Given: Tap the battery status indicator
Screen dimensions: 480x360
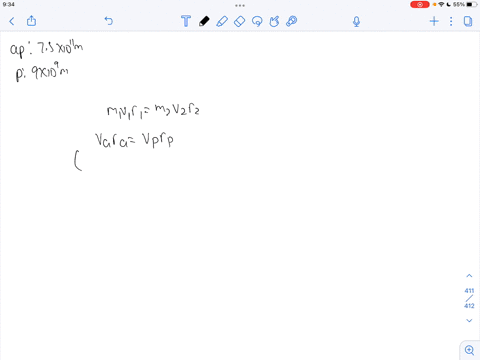Looking at the screenshot, I should pyautogui.click(x=472, y=4).
